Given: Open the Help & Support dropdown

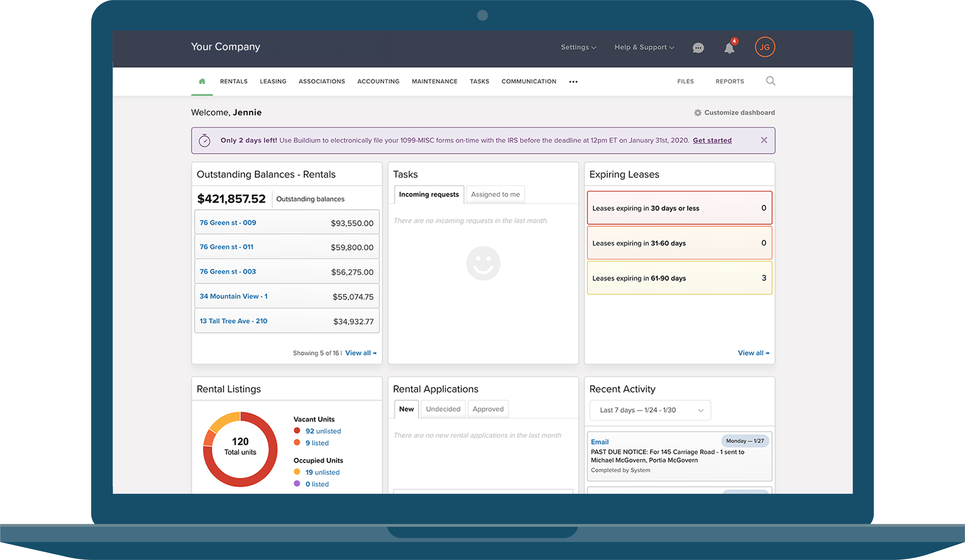Looking at the screenshot, I should (x=644, y=47).
